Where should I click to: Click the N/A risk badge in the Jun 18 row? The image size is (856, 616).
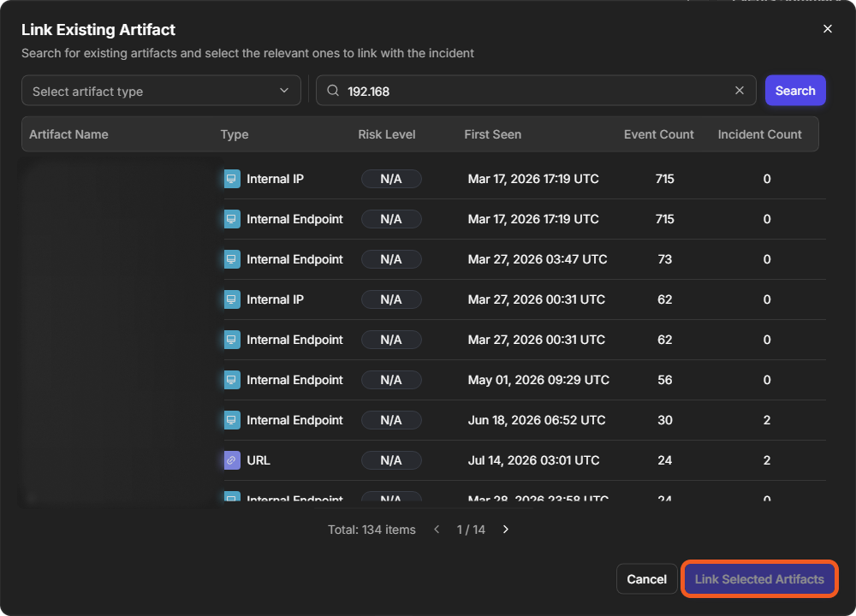pyautogui.click(x=391, y=420)
